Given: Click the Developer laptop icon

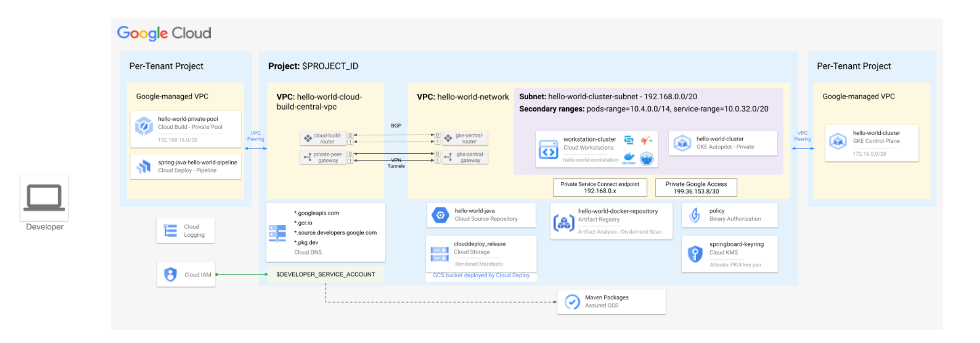Looking at the screenshot, I should 44,198.
